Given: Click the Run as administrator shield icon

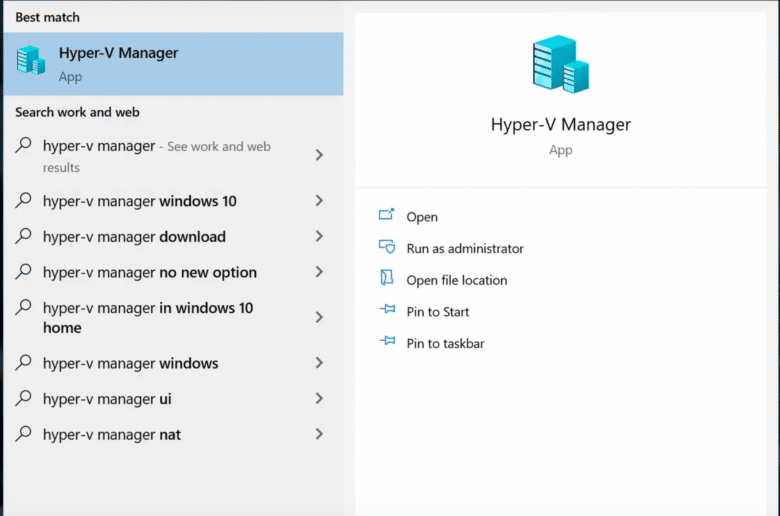Looking at the screenshot, I should [387, 247].
